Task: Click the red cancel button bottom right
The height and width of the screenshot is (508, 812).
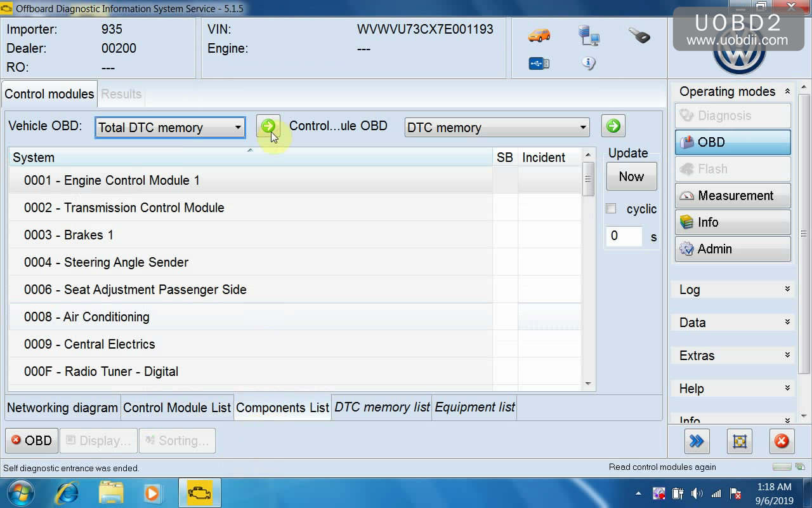Action: tap(782, 441)
